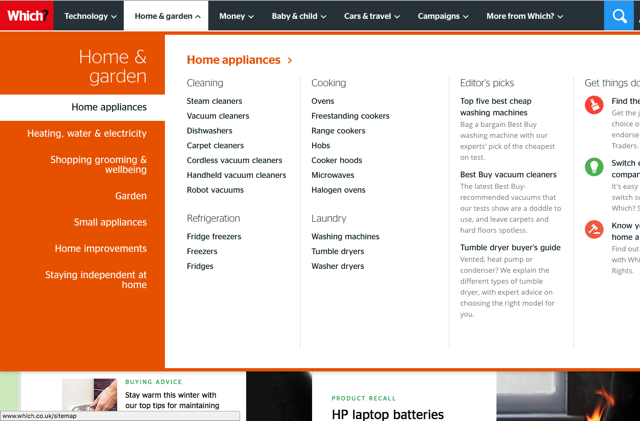This screenshot has height=422, width=640.
Task: Select Small appliances in the sidebar
Action: point(110,223)
